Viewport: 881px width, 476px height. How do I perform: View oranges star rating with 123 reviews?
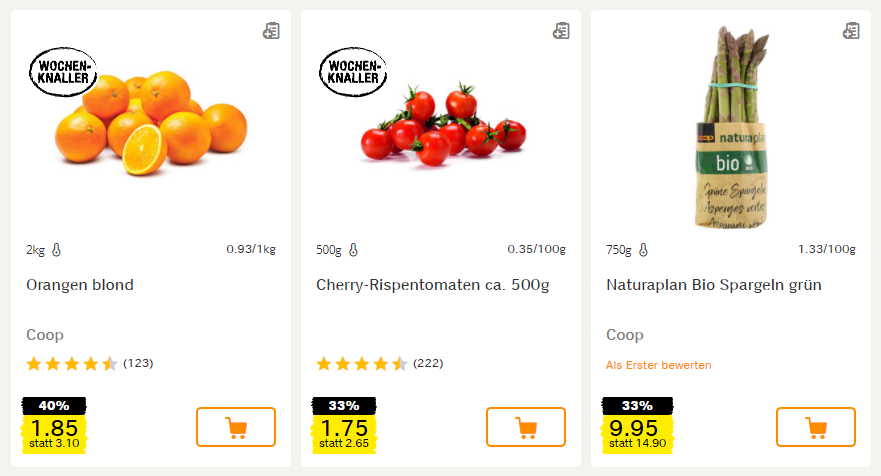click(72, 363)
